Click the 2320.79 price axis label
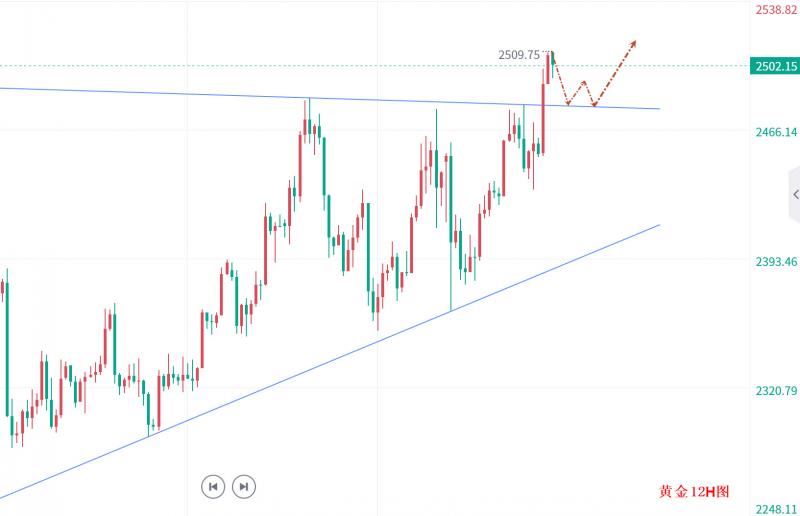Image resolution: width=800 pixels, height=516 pixels. pos(775,391)
